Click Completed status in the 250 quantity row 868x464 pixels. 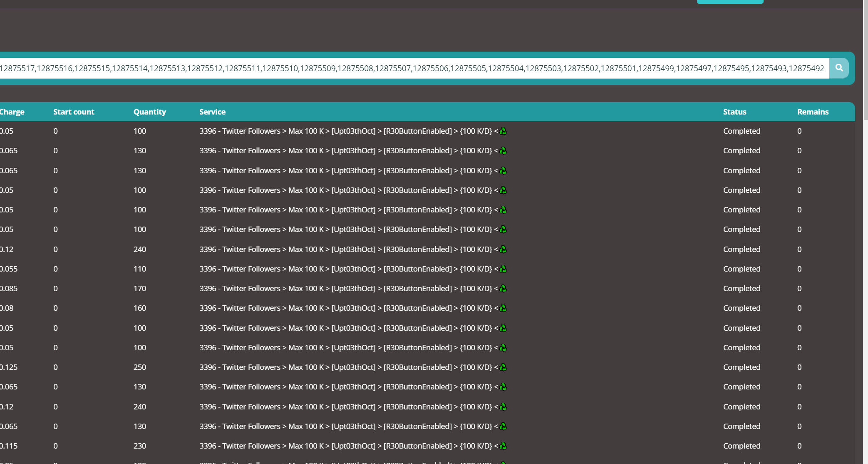tap(742, 367)
